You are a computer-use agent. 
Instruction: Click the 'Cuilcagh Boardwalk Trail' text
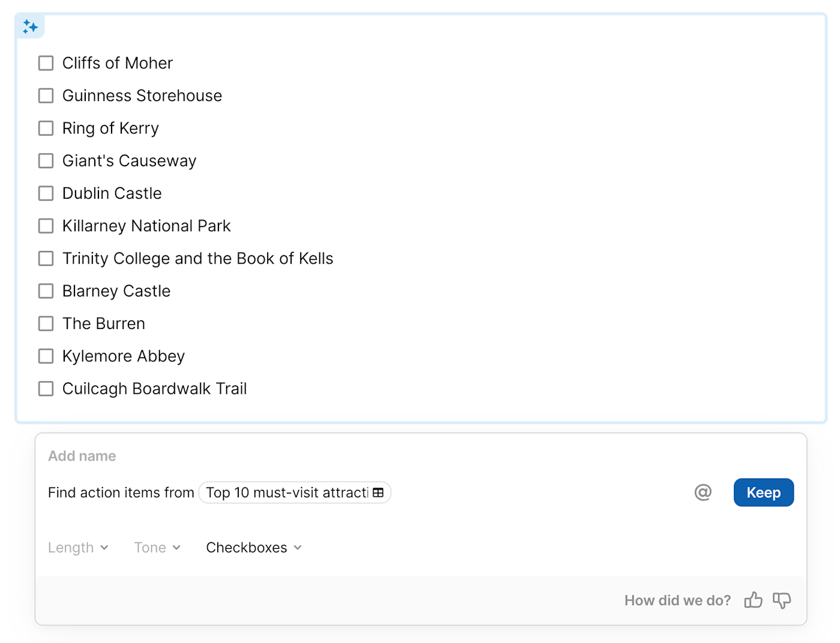tap(155, 388)
